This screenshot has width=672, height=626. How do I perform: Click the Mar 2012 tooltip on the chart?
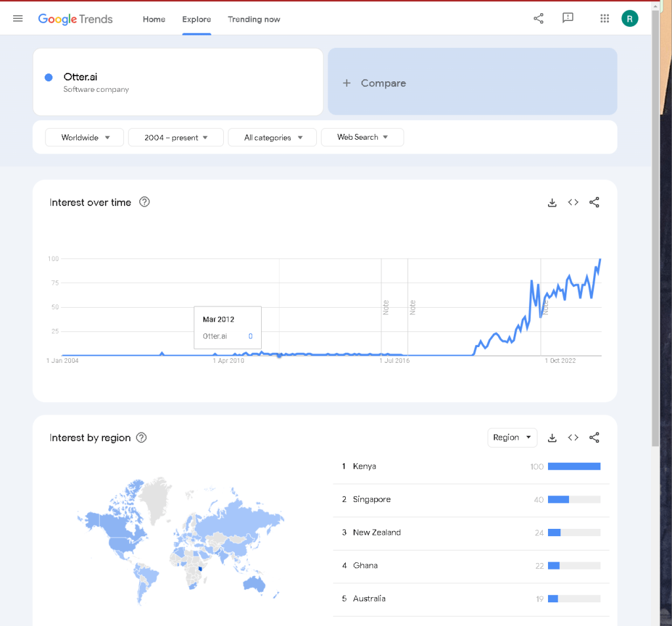tap(228, 327)
